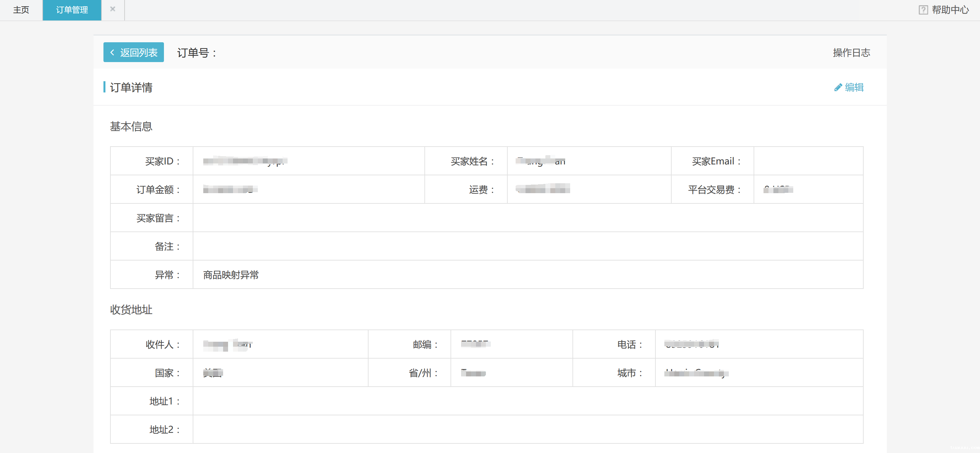Open the 操作日志 link
This screenshot has width=980, height=453.
[851, 52]
